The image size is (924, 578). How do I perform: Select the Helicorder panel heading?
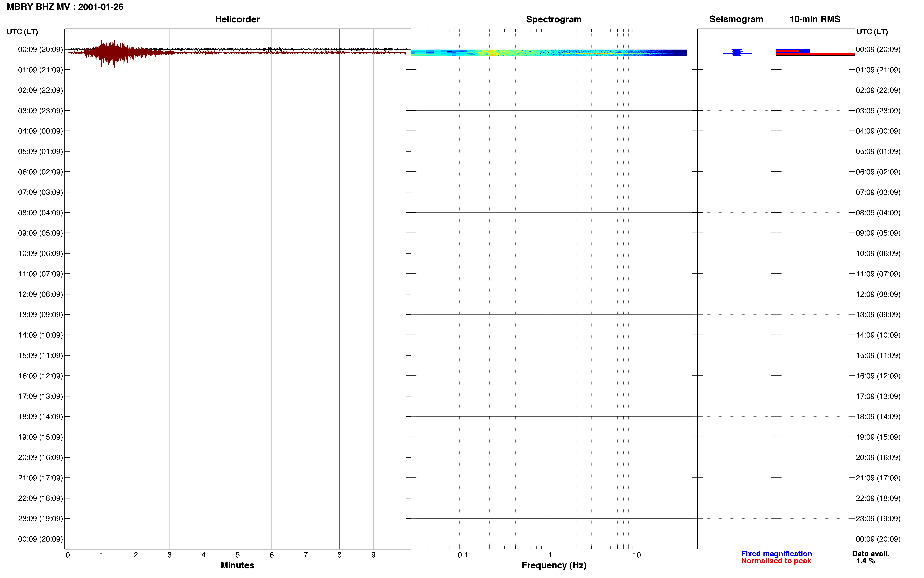click(237, 19)
